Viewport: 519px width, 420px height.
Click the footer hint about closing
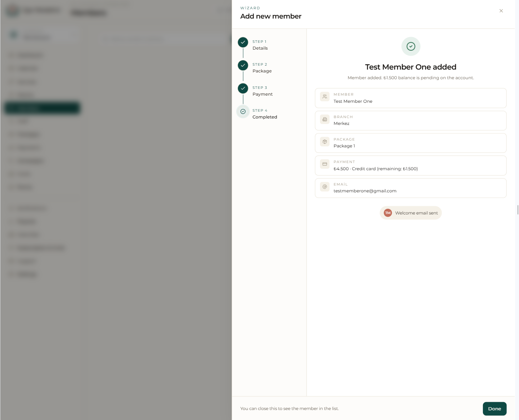click(x=289, y=409)
